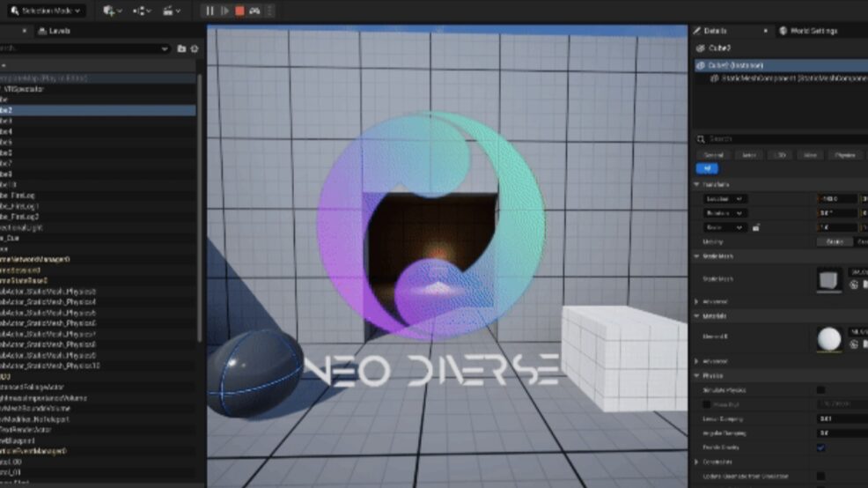Pause the play-in-editor simulation
The height and width of the screenshot is (488, 868).
[x=210, y=11]
